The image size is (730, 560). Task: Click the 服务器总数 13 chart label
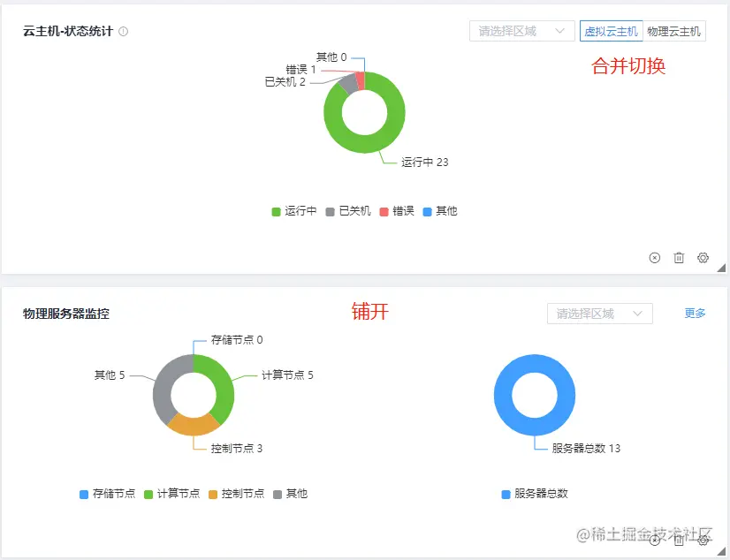point(586,449)
